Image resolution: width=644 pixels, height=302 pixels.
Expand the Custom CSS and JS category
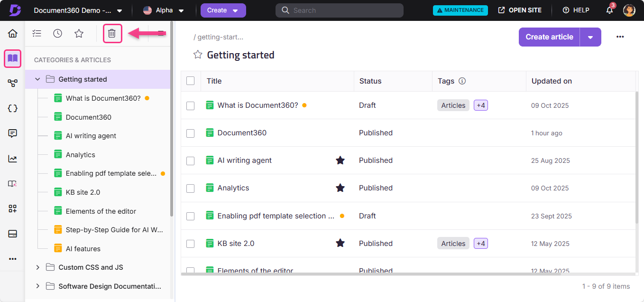pos(37,267)
